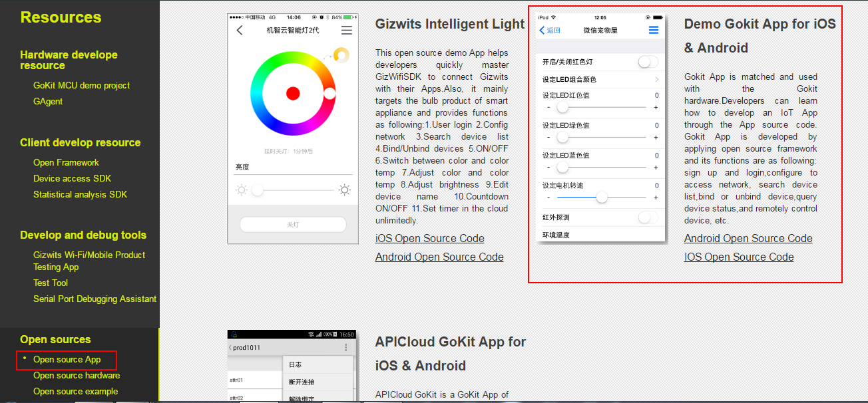Follow Android Open Source Code link in Gokit demo panel

point(748,238)
